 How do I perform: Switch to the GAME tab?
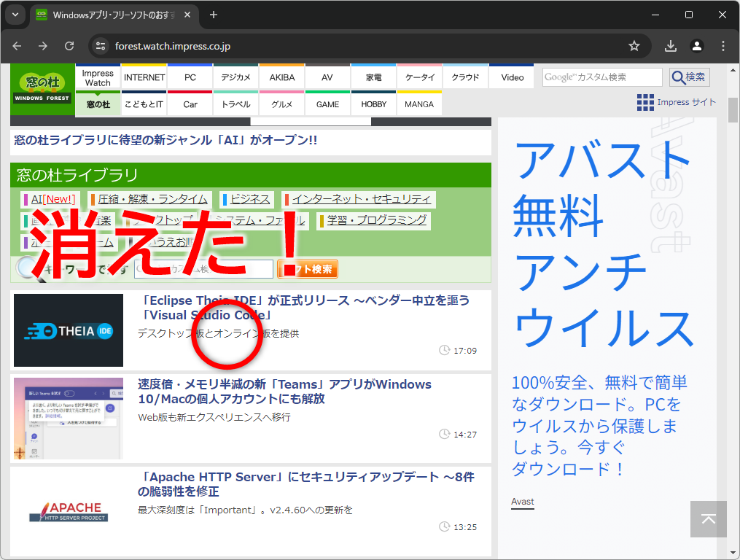327,104
